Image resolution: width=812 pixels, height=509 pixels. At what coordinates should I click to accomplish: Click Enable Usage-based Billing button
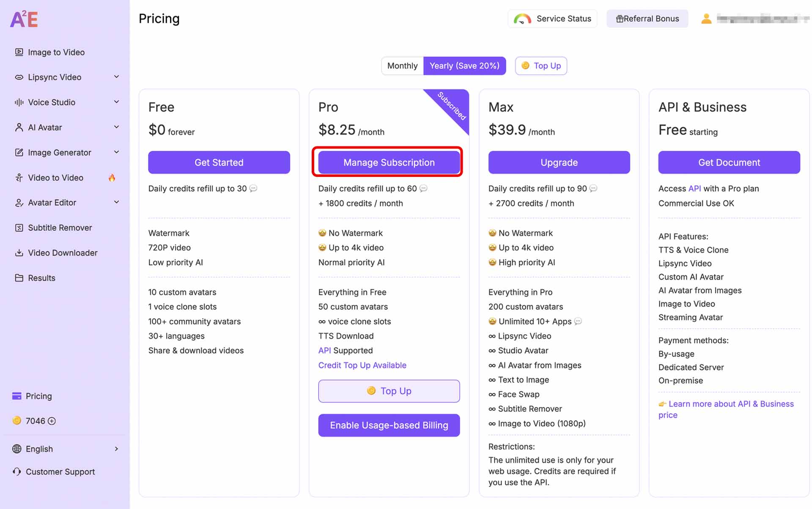[389, 425]
